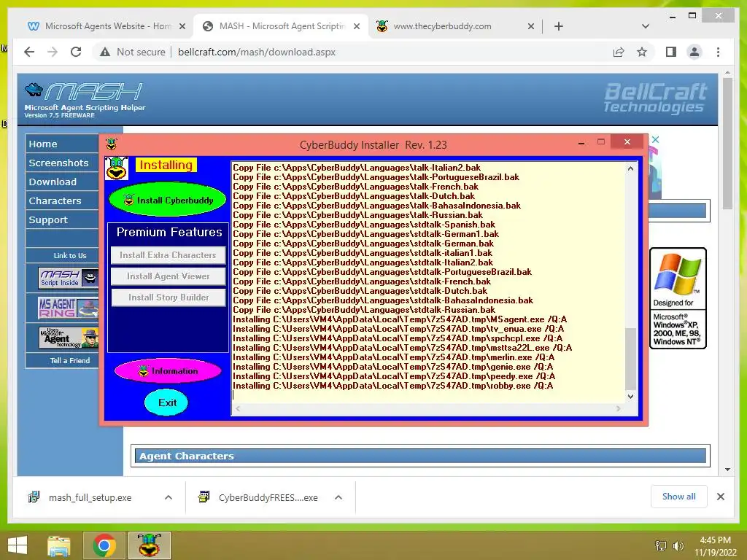Open the Chrome profile avatar
The image size is (747, 560).
[x=694, y=52]
